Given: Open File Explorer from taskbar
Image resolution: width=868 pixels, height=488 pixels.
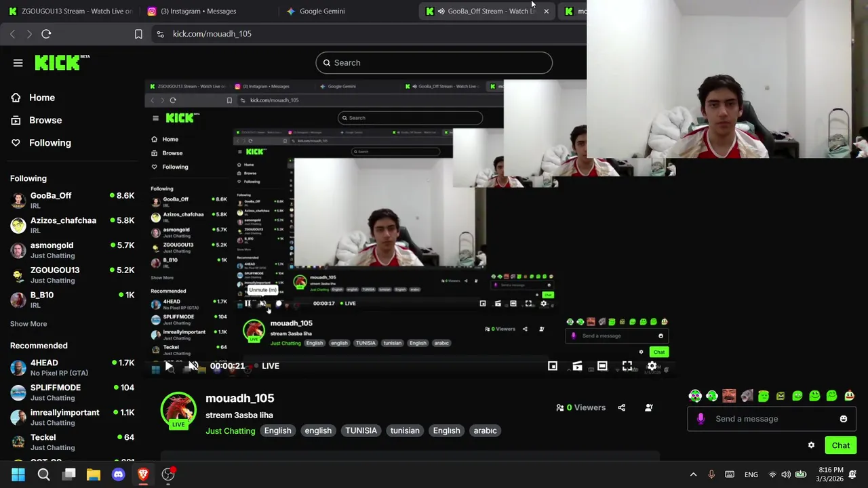Looking at the screenshot, I should coord(94,474).
